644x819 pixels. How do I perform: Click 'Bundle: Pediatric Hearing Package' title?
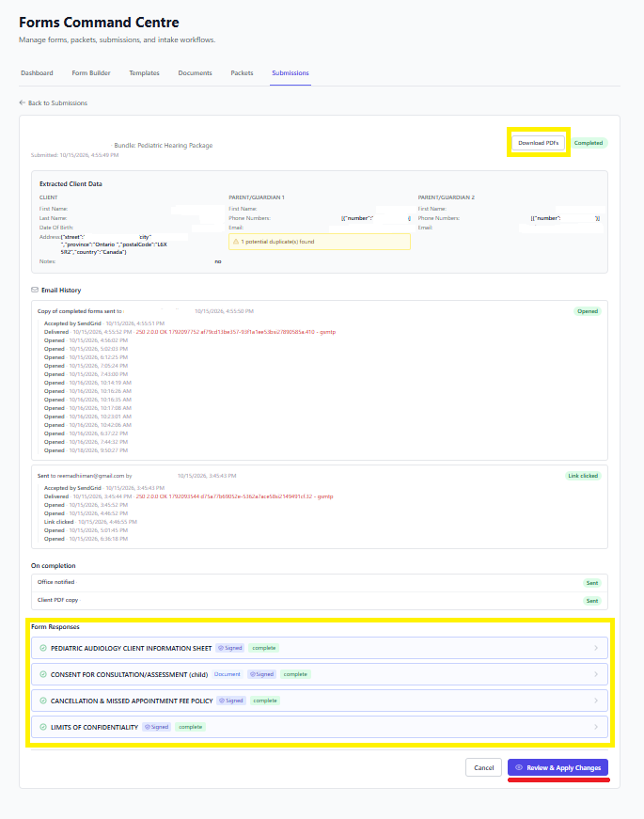tap(164, 145)
